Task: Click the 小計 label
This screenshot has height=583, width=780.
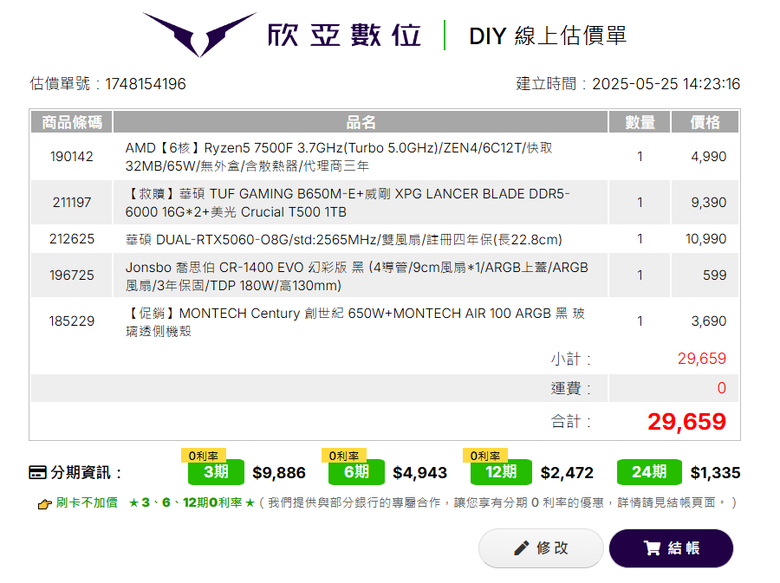Action: click(x=571, y=359)
